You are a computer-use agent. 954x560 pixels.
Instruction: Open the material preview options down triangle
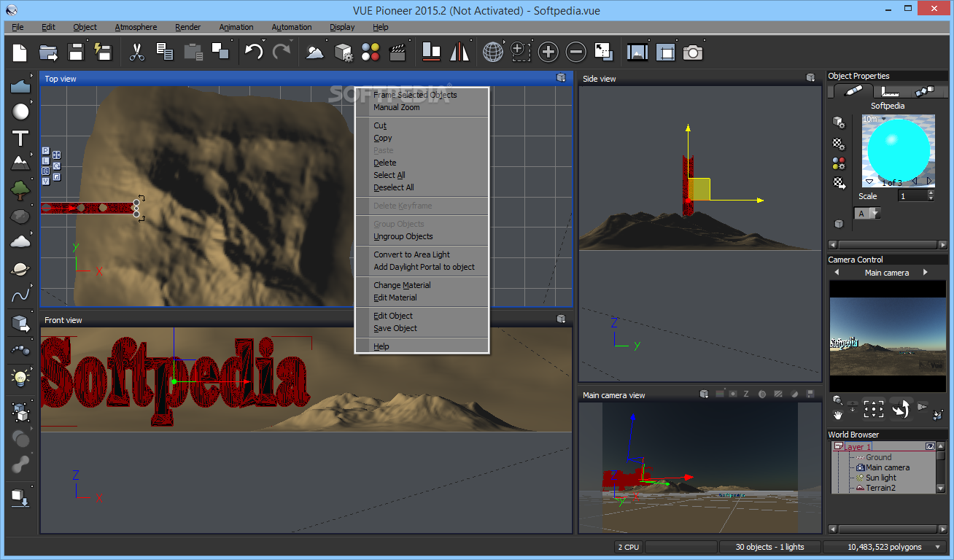tap(869, 182)
